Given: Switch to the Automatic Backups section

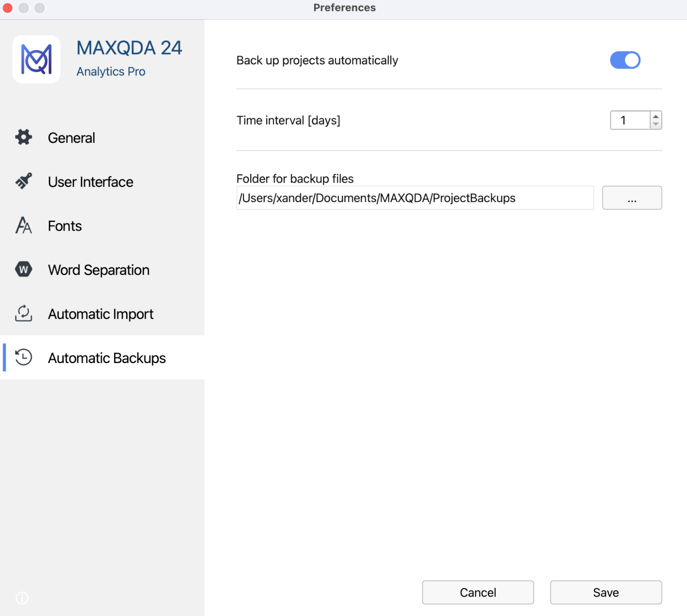Looking at the screenshot, I should tap(107, 358).
